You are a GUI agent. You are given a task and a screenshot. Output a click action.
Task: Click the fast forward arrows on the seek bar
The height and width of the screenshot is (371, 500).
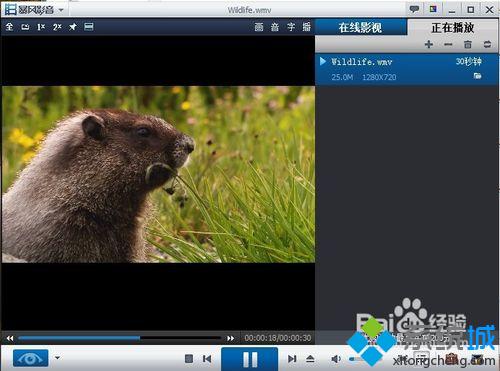pos(230,338)
